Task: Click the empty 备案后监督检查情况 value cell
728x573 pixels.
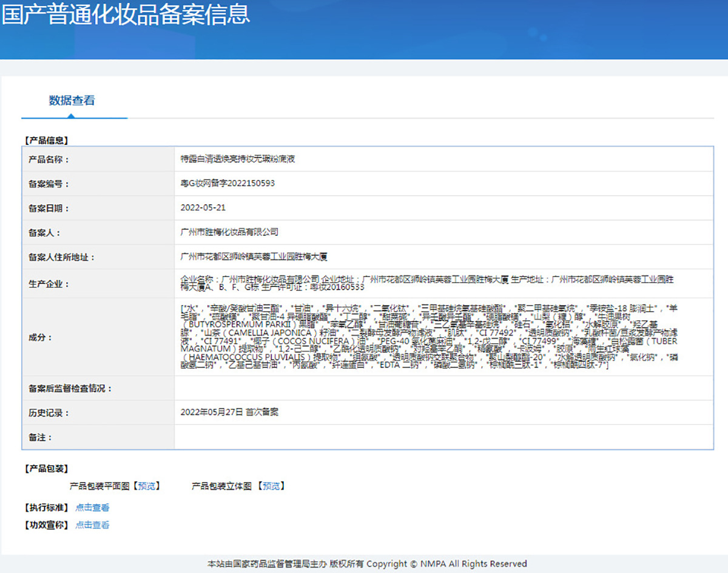Action: pos(443,388)
